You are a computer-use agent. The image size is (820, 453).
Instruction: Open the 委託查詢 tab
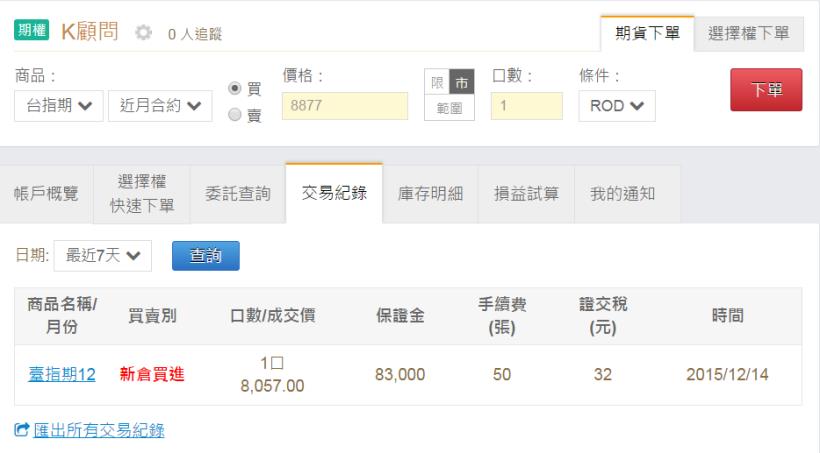[x=238, y=194]
